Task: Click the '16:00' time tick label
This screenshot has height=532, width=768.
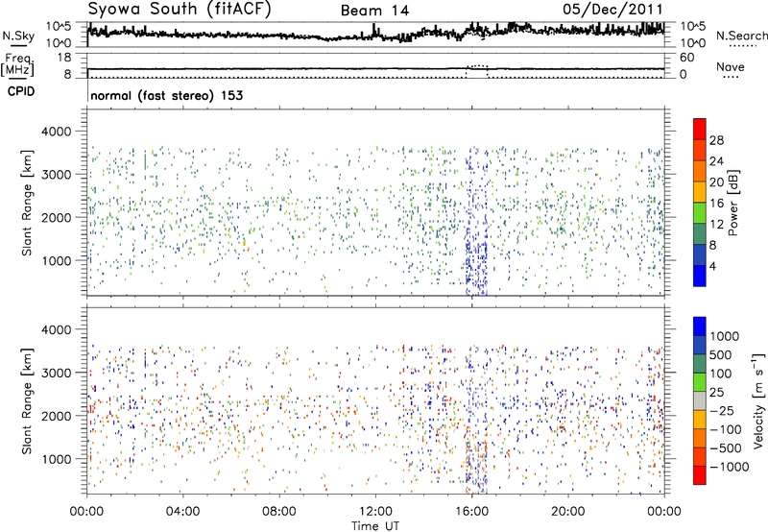Action: tap(471, 512)
